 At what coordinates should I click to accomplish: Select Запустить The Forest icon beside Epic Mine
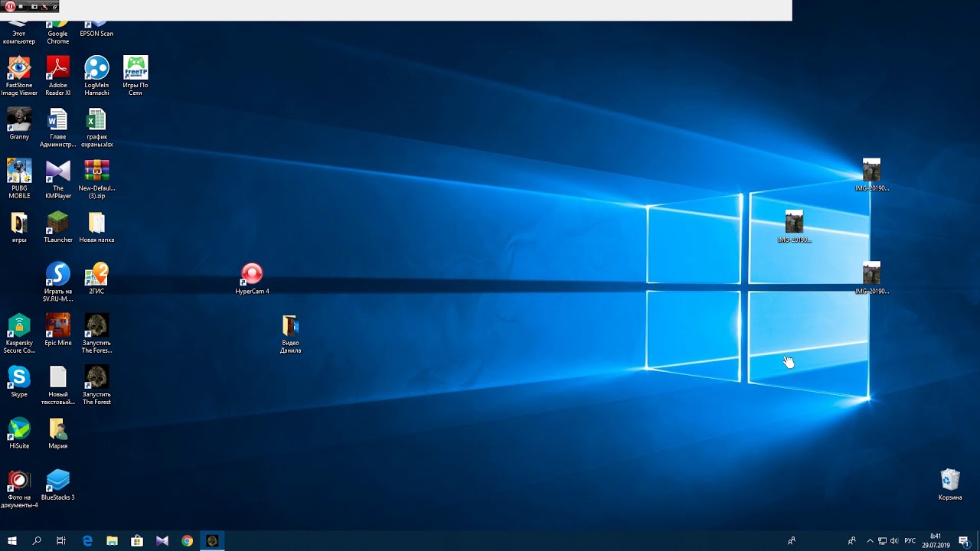point(96,334)
